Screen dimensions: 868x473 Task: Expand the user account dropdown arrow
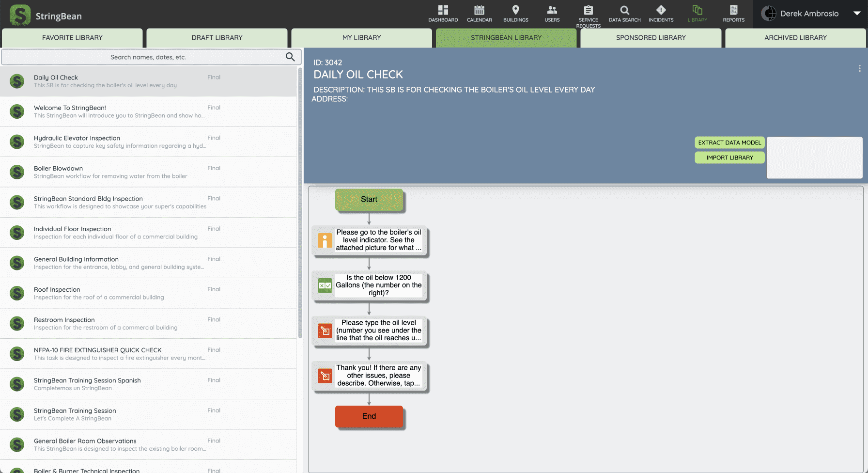coord(856,14)
